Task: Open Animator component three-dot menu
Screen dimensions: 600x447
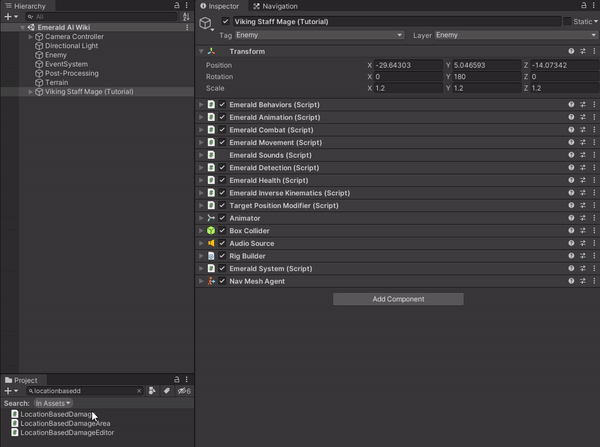Action: [x=593, y=218]
